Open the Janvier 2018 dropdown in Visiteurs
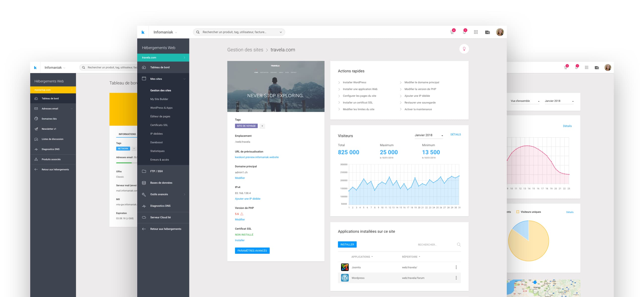 click(429, 135)
